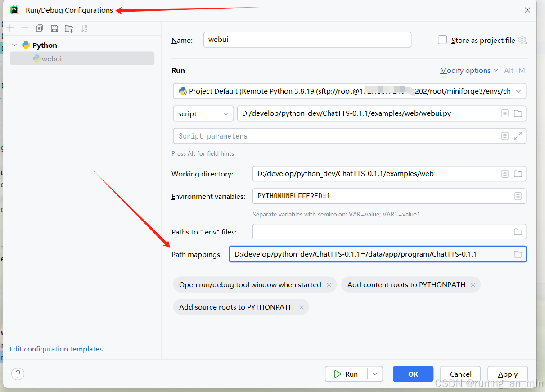Remove the selected webui configuration
Viewport: 545px width, 392px height.
pyautogui.click(x=25, y=28)
